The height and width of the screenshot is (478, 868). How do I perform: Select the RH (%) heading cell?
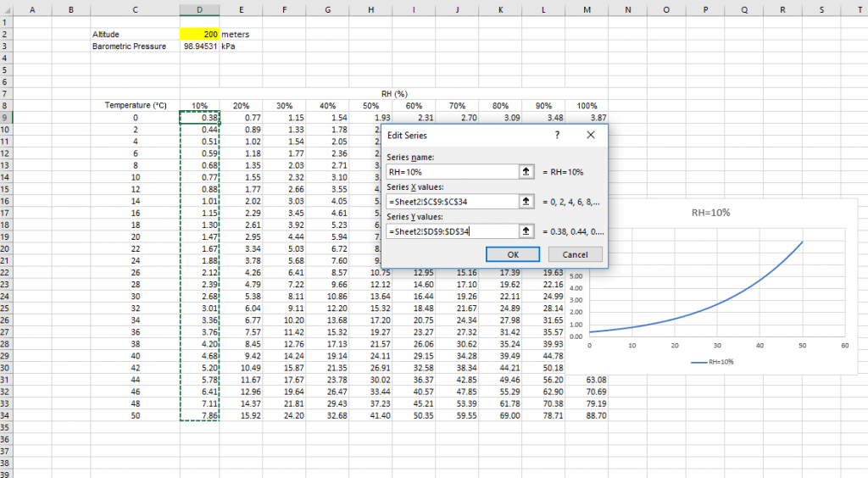pyautogui.click(x=394, y=93)
